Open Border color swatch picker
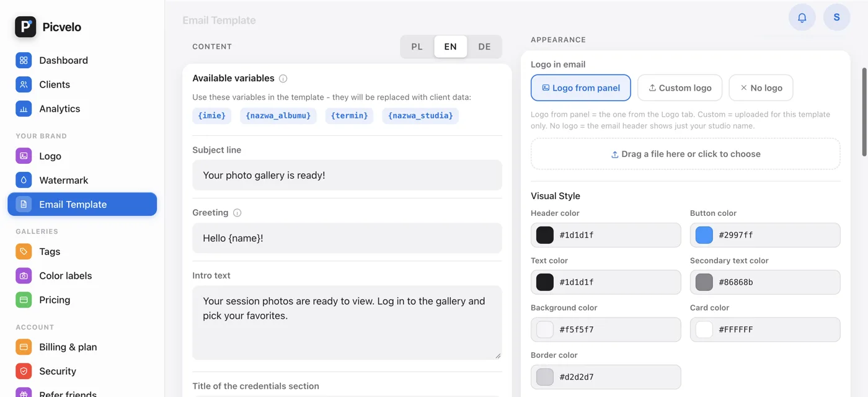868x397 pixels. coord(545,377)
